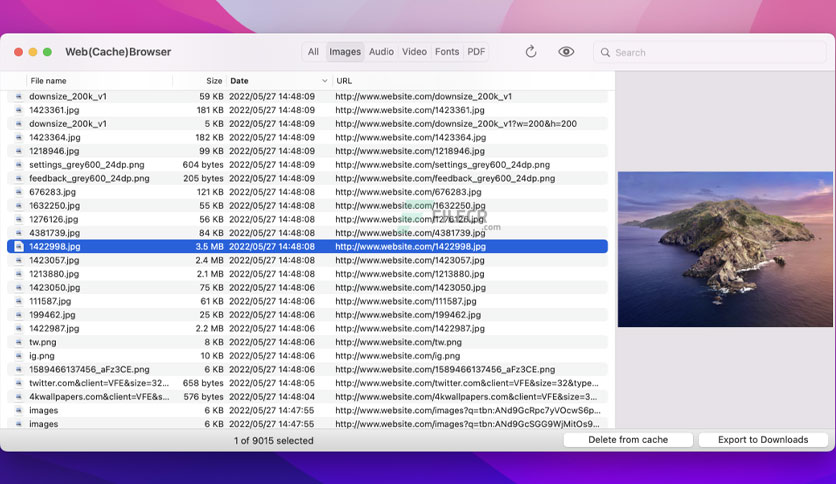Click file icon of 1632250.jpg
Screen dimensions: 836x484
point(19,206)
